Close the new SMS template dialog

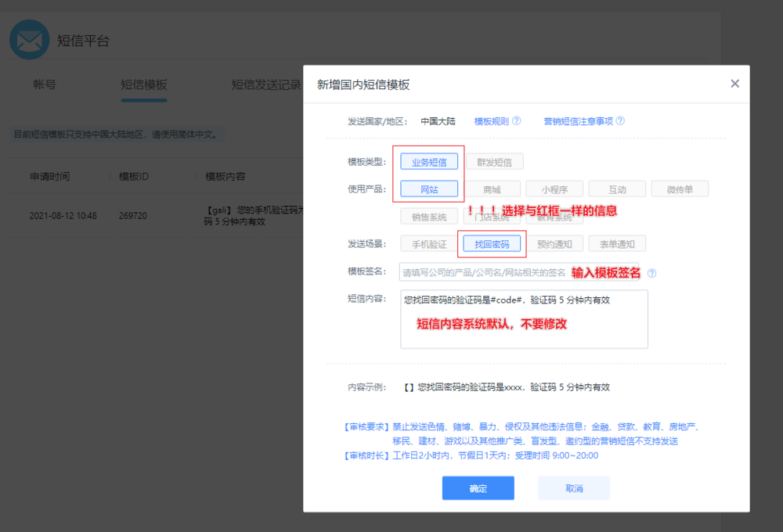point(734,84)
